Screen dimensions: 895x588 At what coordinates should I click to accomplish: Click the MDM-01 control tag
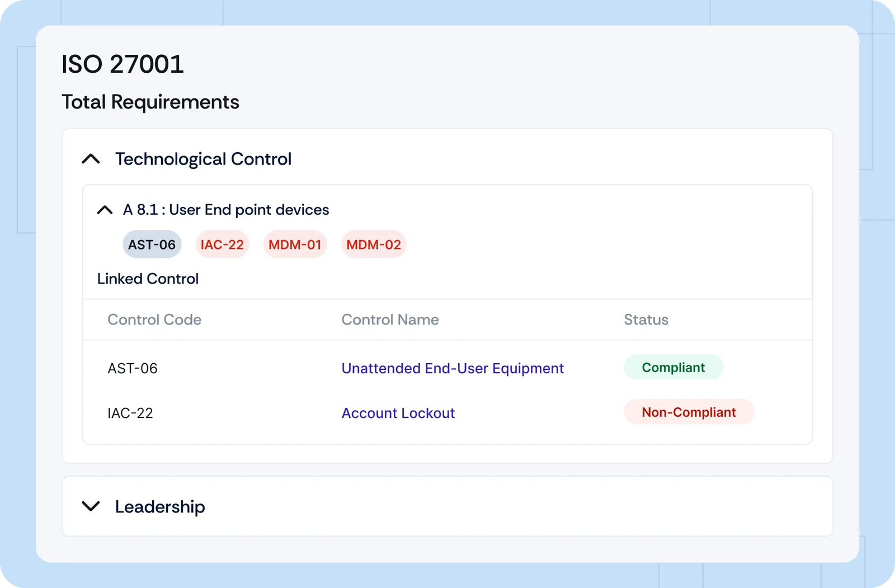click(295, 244)
